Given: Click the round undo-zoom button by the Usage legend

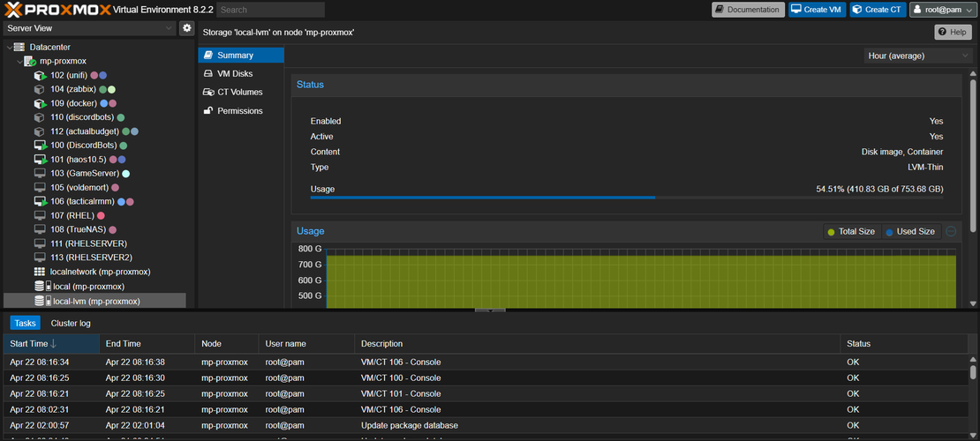Looking at the screenshot, I should click(x=951, y=231).
